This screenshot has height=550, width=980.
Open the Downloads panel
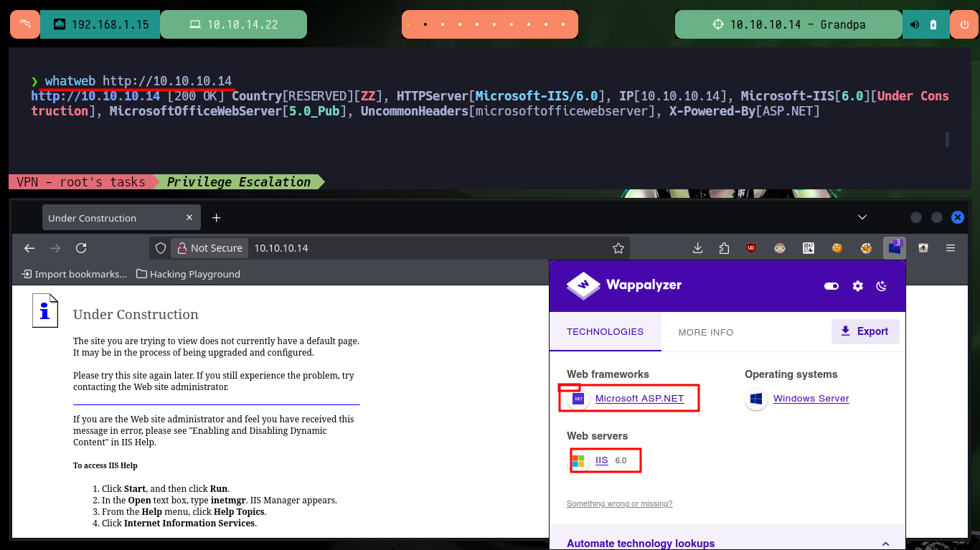pos(697,248)
